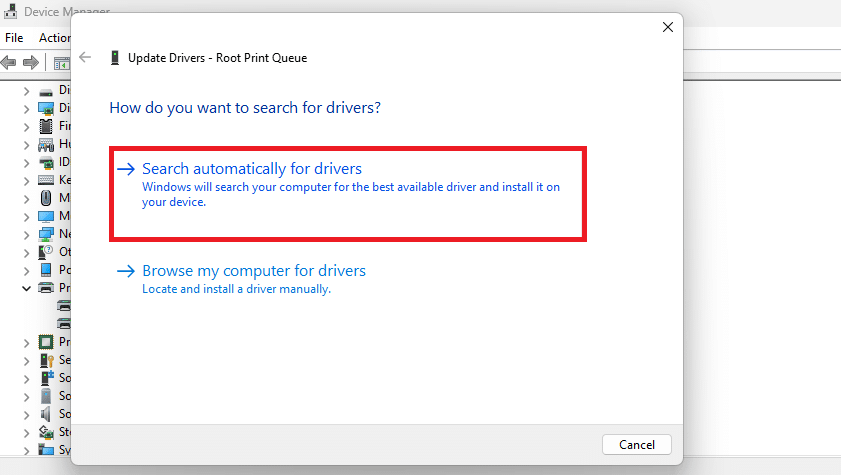This screenshot has width=841, height=475.
Task: Expand the Storage controllers node chevron
Action: [26, 433]
